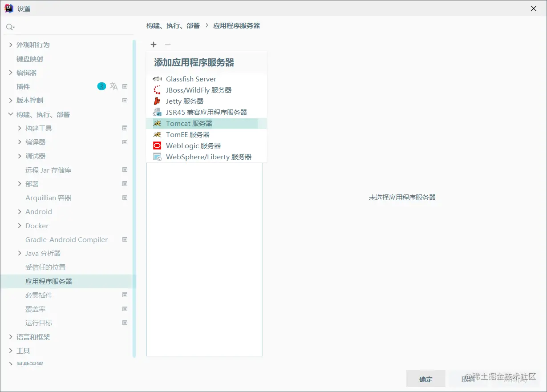Viewport: 547px width, 392px height.
Task: Collapse the 构建、执行、部署 group
Action: [11, 114]
